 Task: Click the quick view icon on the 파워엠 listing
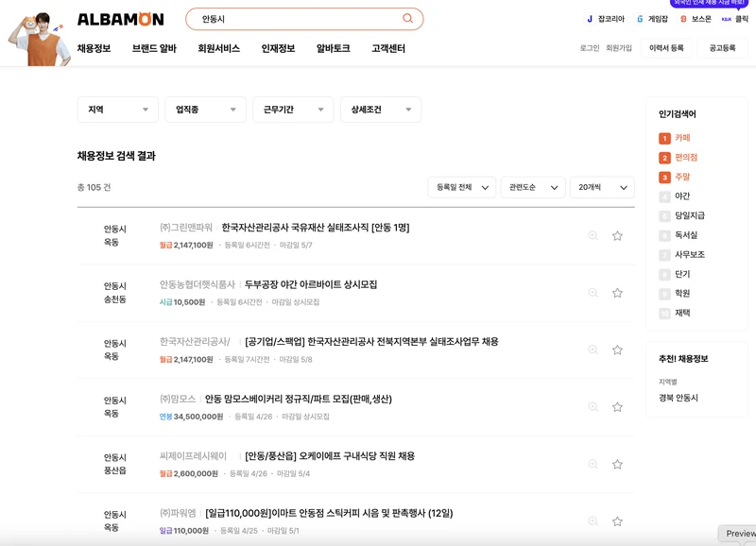point(593,520)
